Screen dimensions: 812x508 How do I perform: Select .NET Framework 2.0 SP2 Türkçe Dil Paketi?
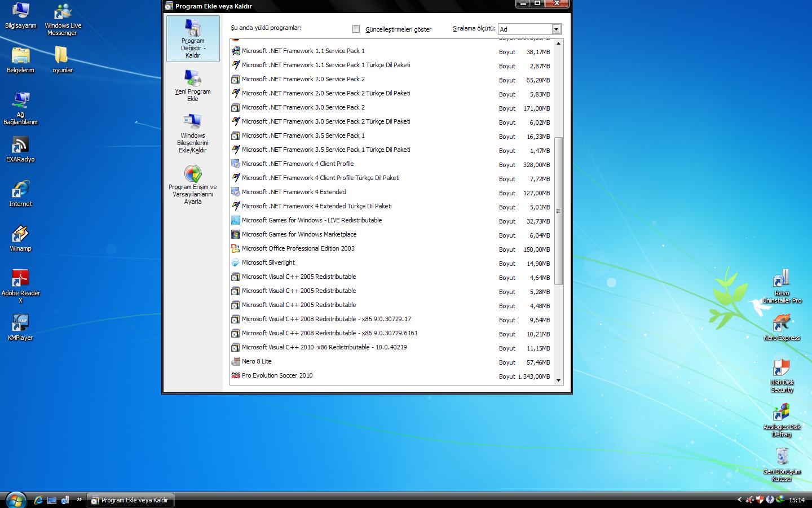click(391, 93)
